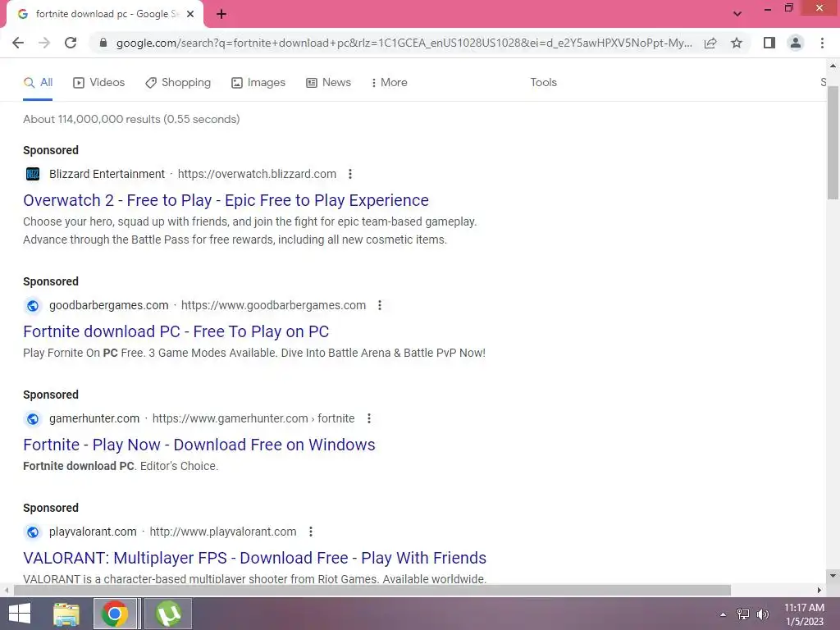Click the address bar URL
Viewport: 840px width, 630px height.
(404, 43)
